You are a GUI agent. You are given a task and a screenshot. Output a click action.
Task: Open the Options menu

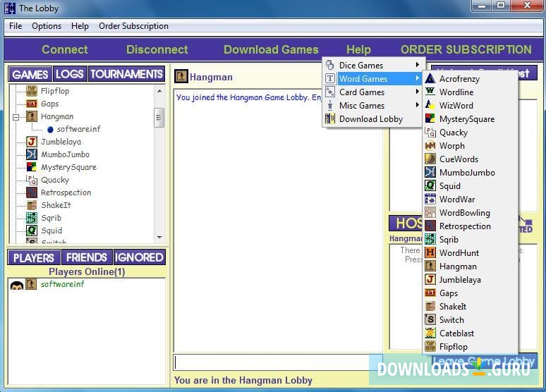coord(47,26)
